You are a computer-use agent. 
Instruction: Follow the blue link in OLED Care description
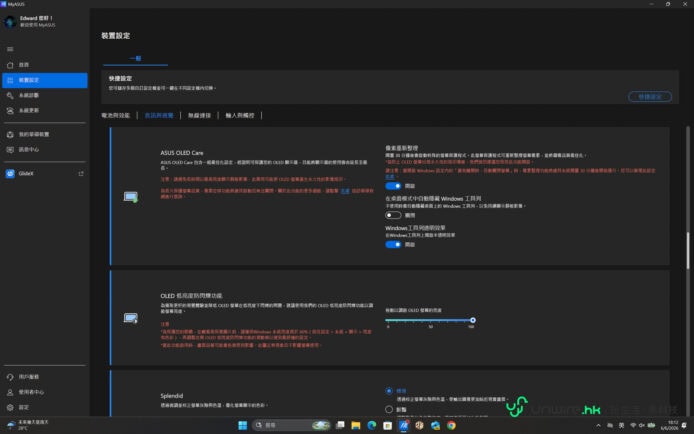click(345, 191)
